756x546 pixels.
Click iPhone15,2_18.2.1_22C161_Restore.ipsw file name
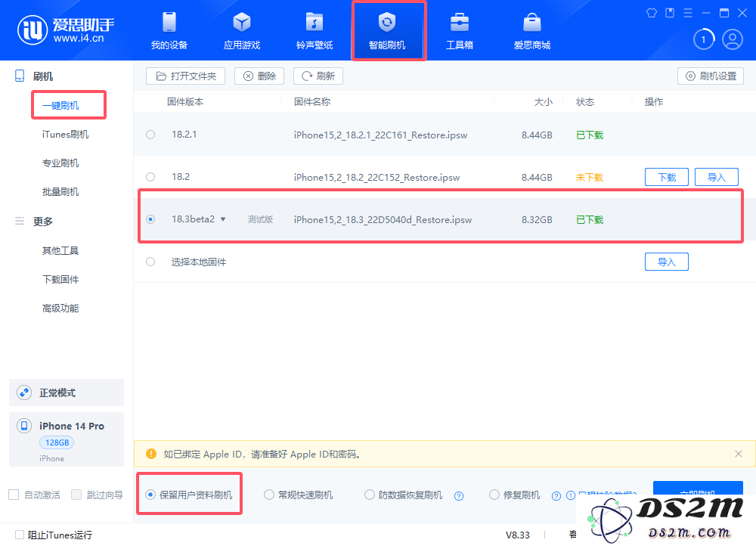pos(380,135)
